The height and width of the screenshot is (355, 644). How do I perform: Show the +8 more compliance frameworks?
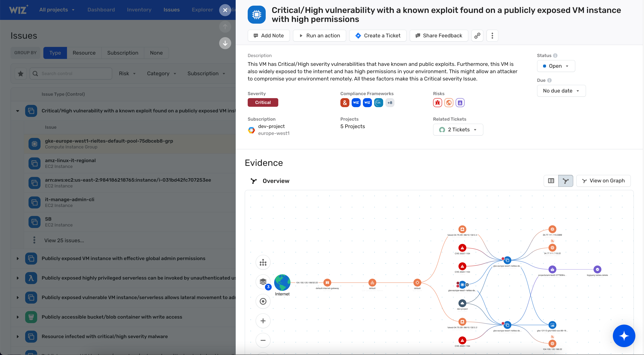(390, 102)
